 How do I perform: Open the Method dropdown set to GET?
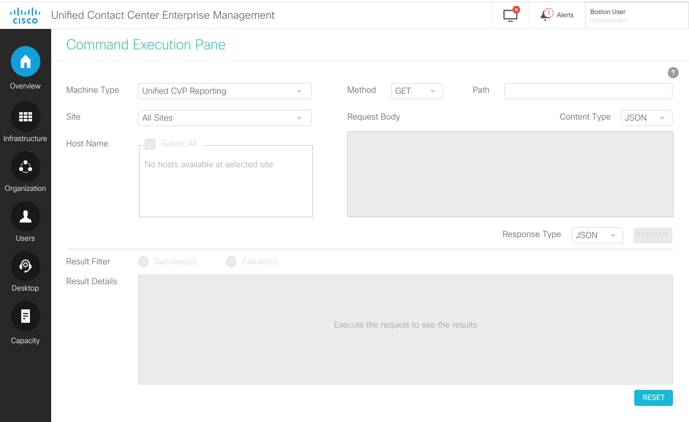click(417, 91)
